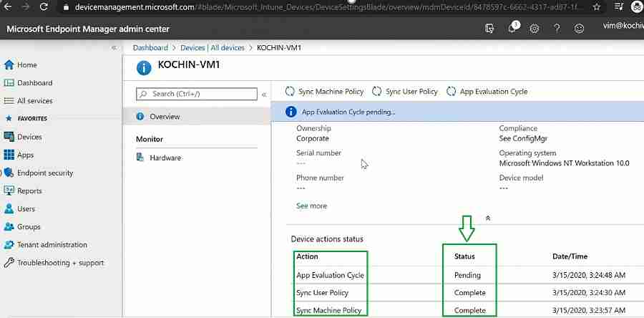The width and height of the screenshot is (644, 318).
Task: Click See more link
Action: click(311, 206)
